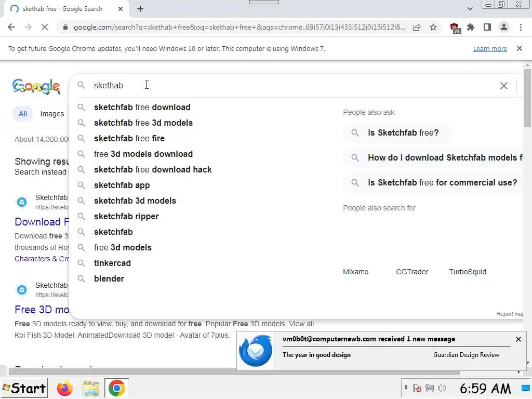
Task: Choose suggestion tinkercad
Action: pyautogui.click(x=204, y=263)
